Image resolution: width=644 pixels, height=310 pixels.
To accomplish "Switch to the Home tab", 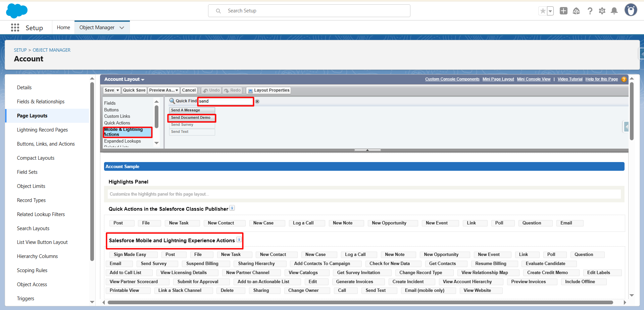I will click(63, 28).
